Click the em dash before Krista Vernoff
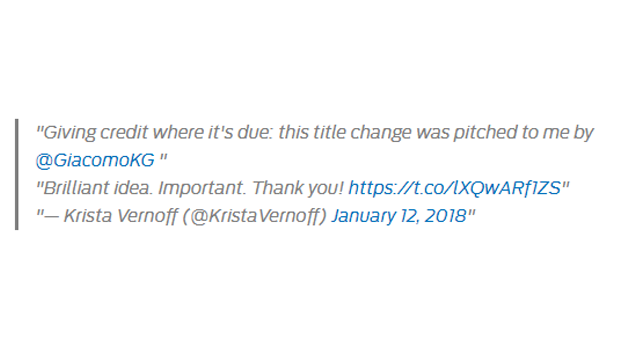Image resolution: width=640 pixels, height=360 pixels. tap(51, 216)
